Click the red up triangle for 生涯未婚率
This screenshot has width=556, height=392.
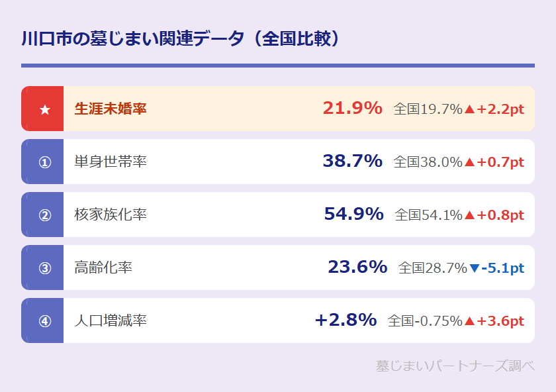[x=470, y=109]
